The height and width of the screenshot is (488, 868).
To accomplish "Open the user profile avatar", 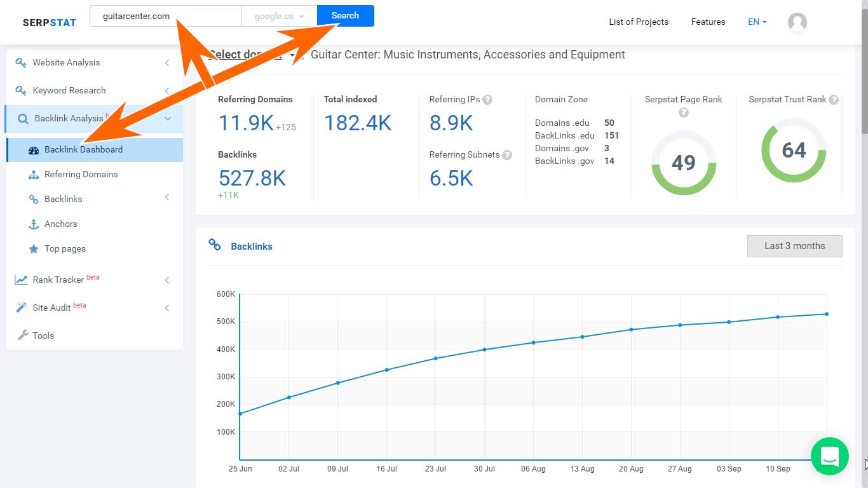I will (x=797, y=22).
